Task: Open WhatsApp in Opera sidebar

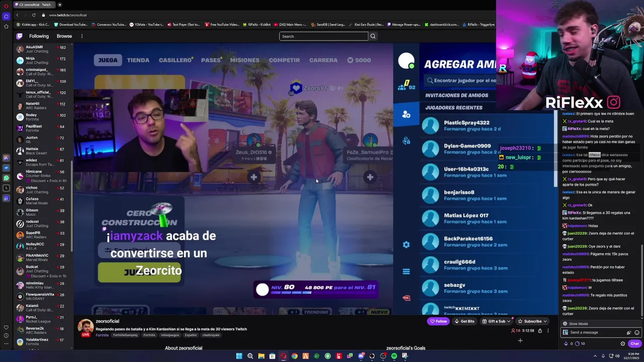Action: 6,178
